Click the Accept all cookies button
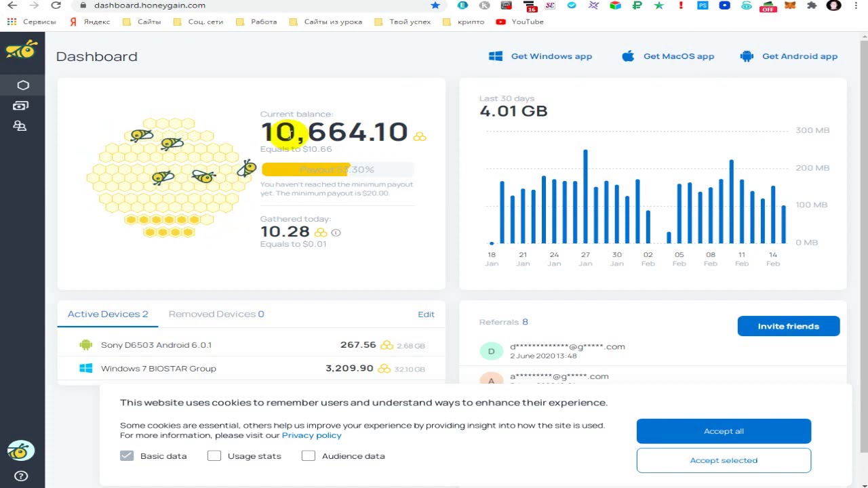The image size is (868, 488). pyautogui.click(x=724, y=431)
